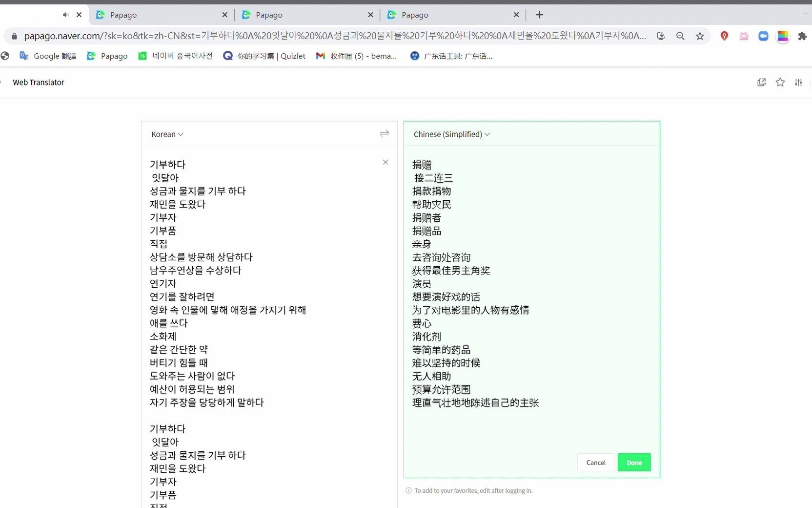Click source line 남우주연상을 수상하다
Screen dimensions: 812x508
tap(196, 270)
